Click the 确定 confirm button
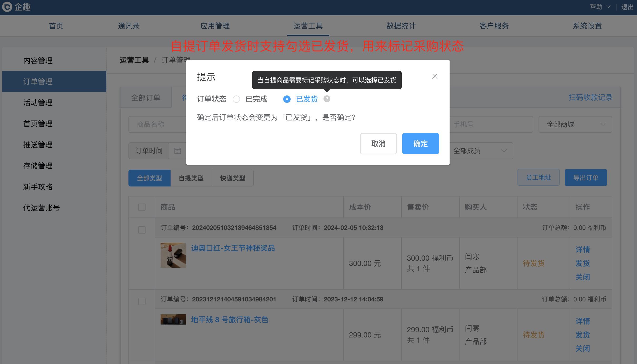Image resolution: width=637 pixels, height=364 pixels. pos(420,144)
